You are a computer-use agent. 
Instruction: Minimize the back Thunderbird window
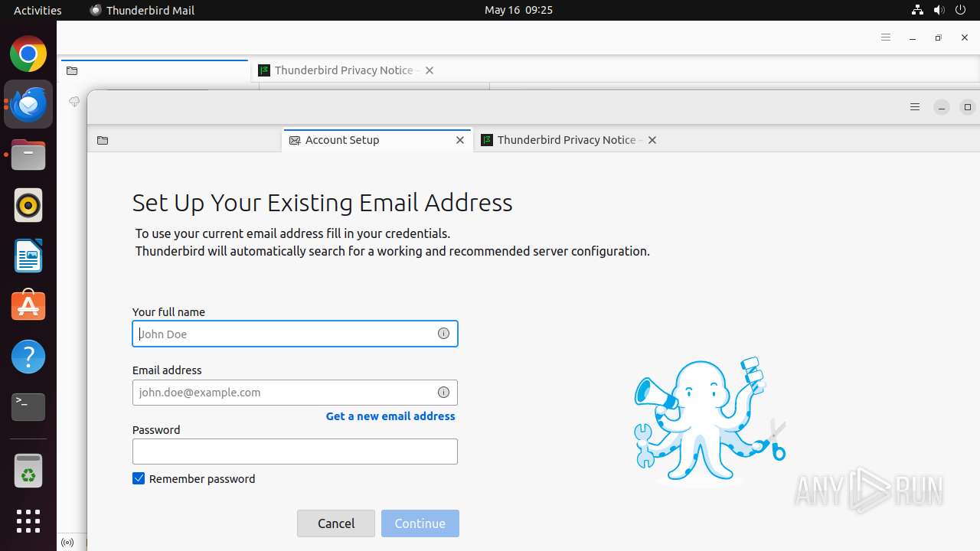[913, 37]
